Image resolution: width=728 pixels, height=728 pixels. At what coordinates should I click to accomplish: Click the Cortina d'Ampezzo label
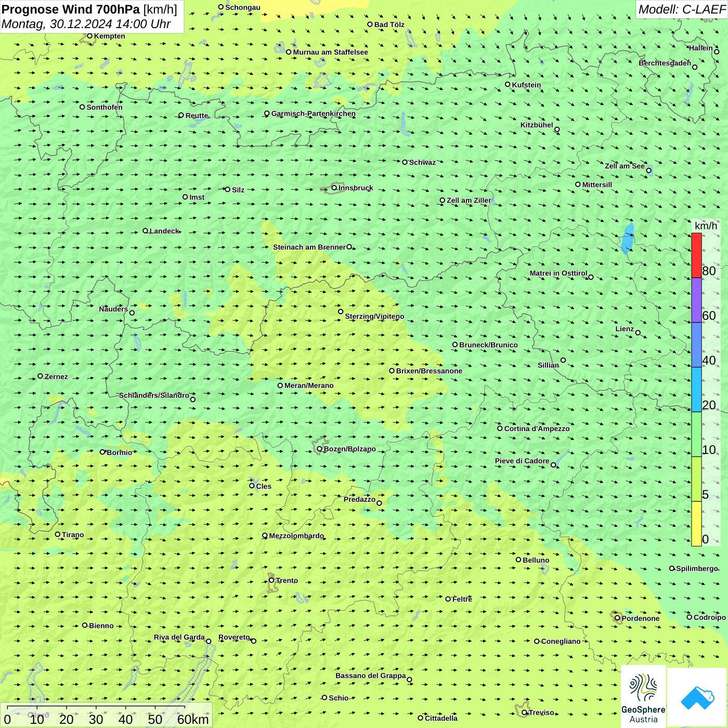pyautogui.click(x=537, y=428)
